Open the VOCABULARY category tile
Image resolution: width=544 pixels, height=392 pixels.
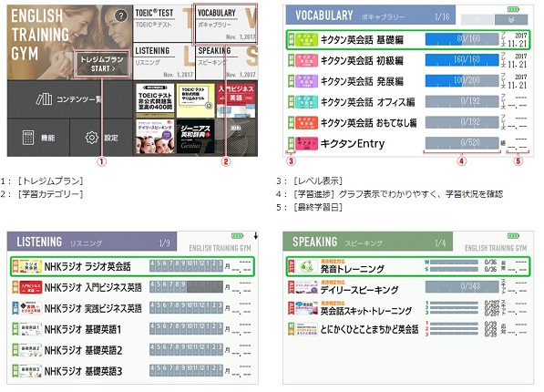(x=226, y=24)
